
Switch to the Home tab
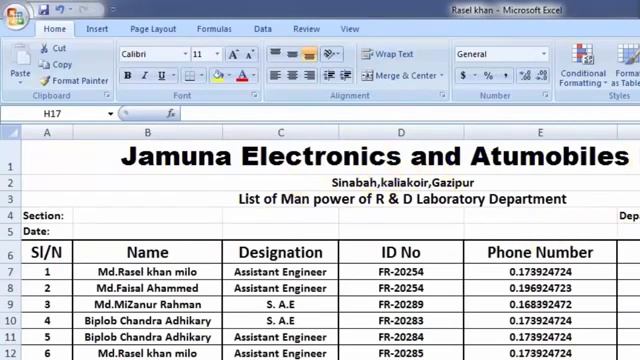pos(55,29)
